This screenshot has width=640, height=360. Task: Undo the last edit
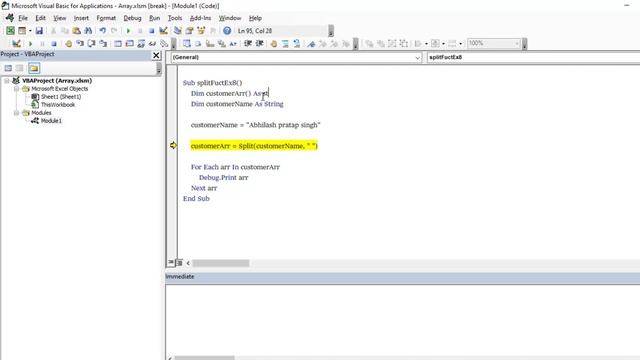coord(102,31)
